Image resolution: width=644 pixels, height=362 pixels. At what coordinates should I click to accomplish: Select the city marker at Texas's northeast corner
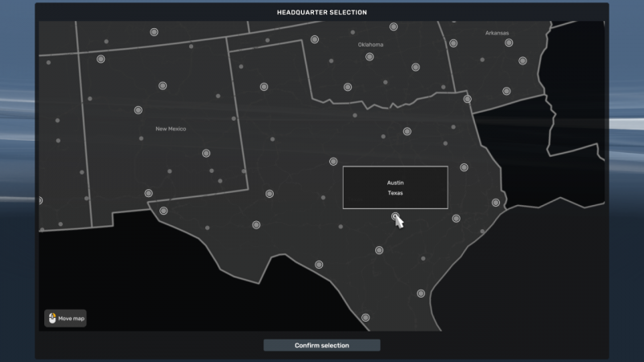(468, 99)
